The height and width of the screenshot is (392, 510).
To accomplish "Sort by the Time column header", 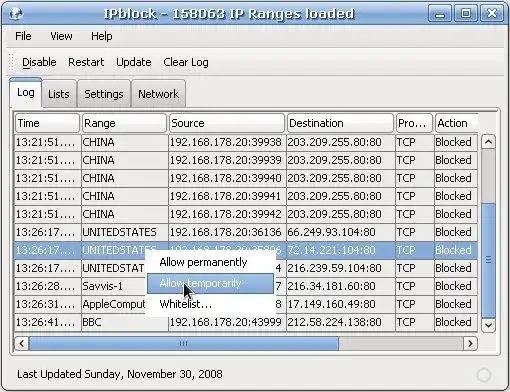I will pos(47,123).
